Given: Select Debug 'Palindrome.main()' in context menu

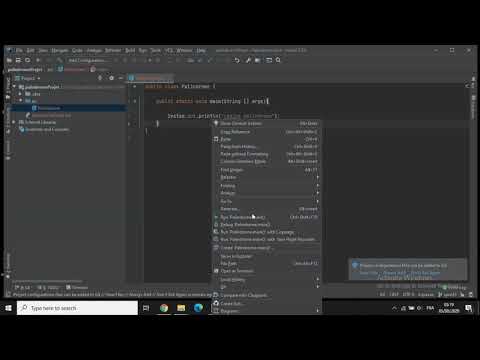Looking at the screenshot, I should 267,225.
